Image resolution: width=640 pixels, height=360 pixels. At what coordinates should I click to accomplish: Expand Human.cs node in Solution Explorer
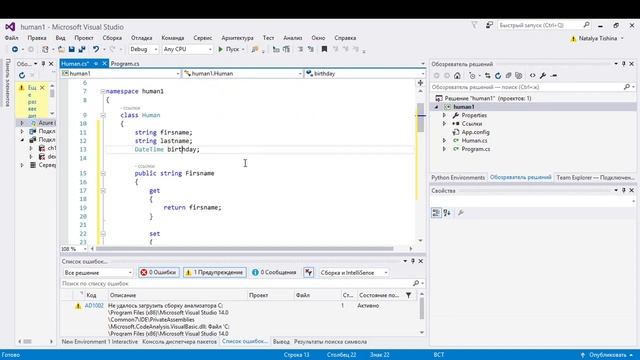[444, 140]
